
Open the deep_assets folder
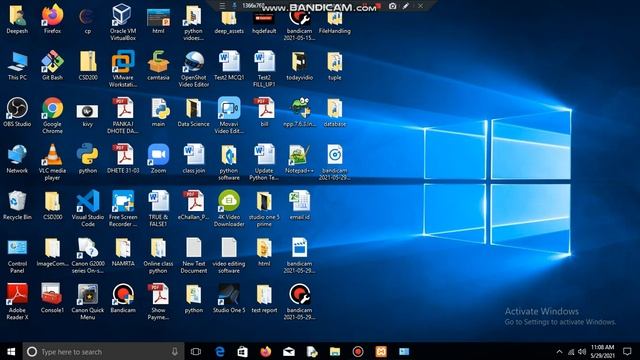point(229,21)
